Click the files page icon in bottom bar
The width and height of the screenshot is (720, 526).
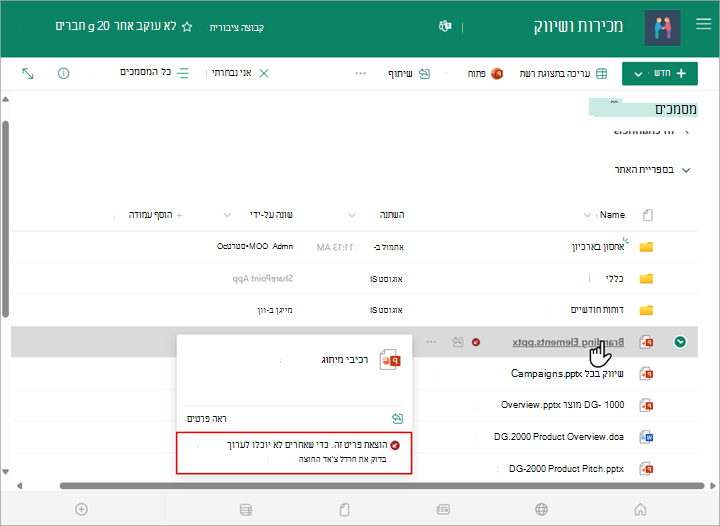point(344,509)
